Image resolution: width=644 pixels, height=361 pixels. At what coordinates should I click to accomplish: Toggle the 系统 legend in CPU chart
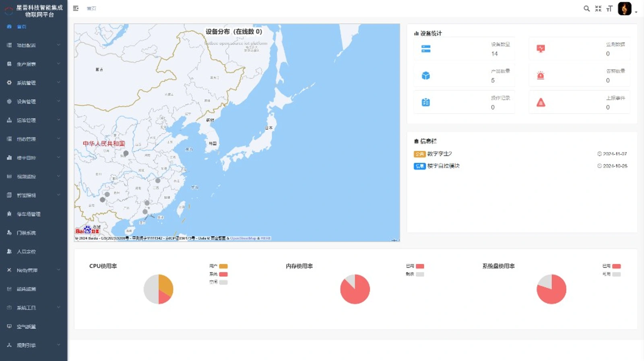(x=219, y=274)
